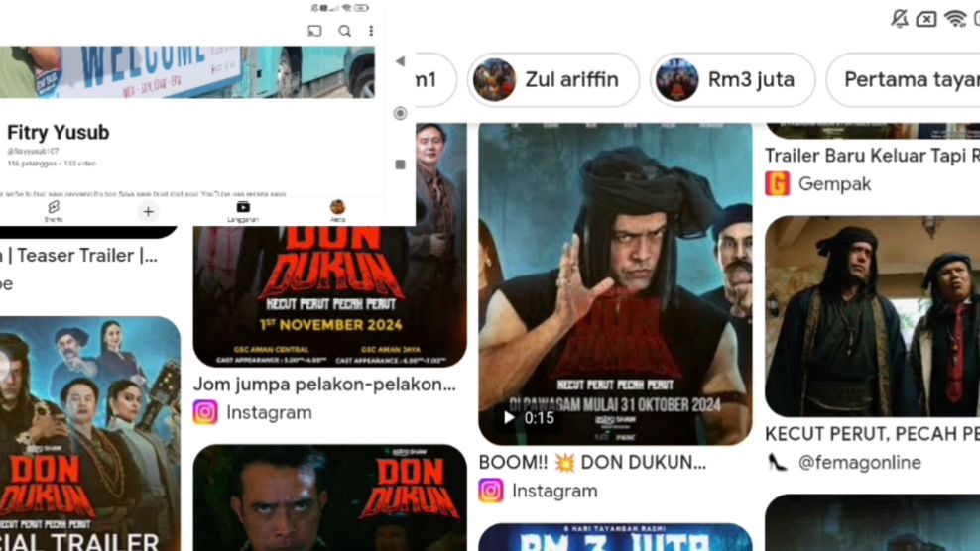This screenshot has height=551, width=980.
Task: Open the two-men-in-robes image thumbnail
Action: (x=873, y=317)
